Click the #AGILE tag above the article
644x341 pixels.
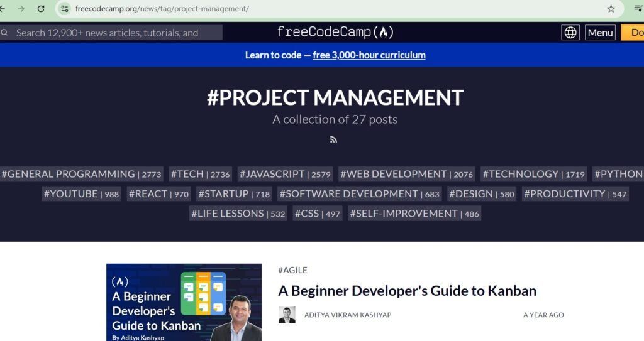292,270
